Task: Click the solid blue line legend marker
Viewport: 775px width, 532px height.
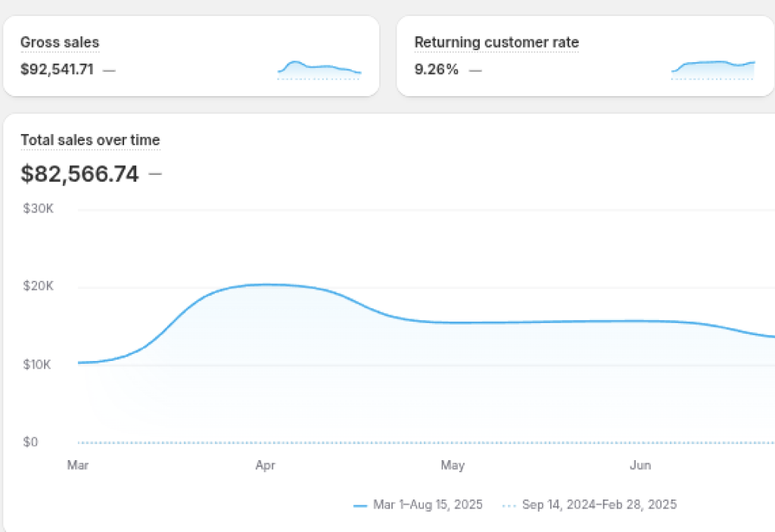Action: click(x=360, y=505)
